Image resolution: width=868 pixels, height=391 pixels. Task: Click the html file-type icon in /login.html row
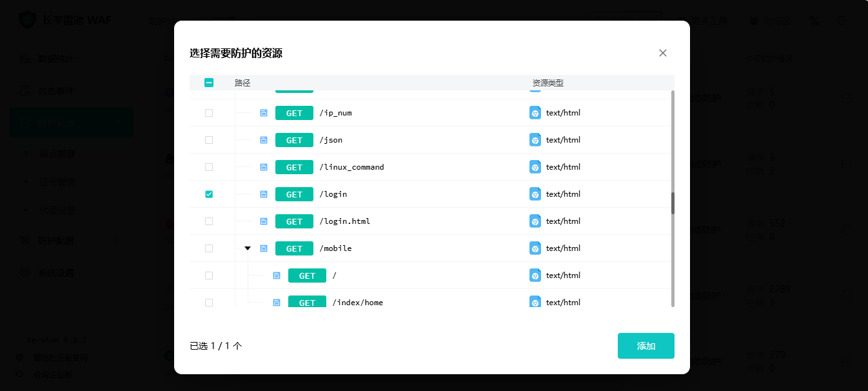point(535,221)
